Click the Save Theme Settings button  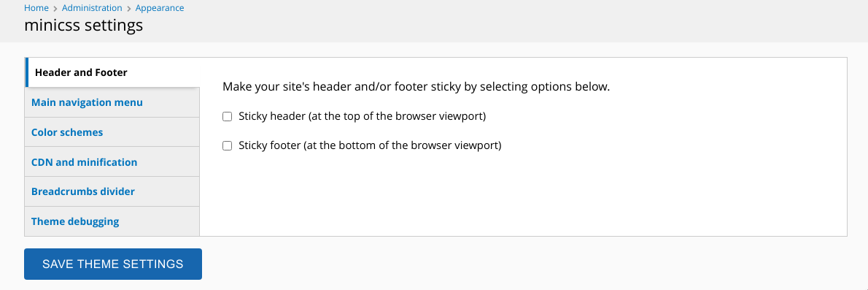(113, 264)
